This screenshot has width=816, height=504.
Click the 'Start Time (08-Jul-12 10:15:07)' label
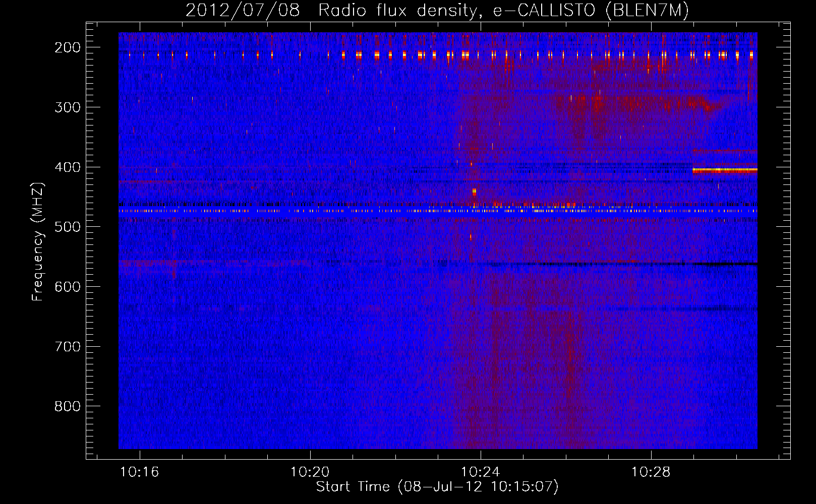tap(437, 487)
